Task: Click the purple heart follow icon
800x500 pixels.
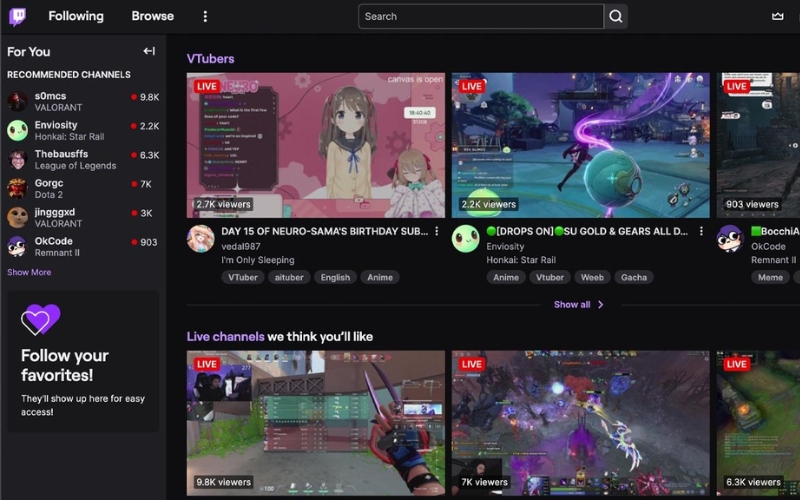Action: tap(40, 319)
